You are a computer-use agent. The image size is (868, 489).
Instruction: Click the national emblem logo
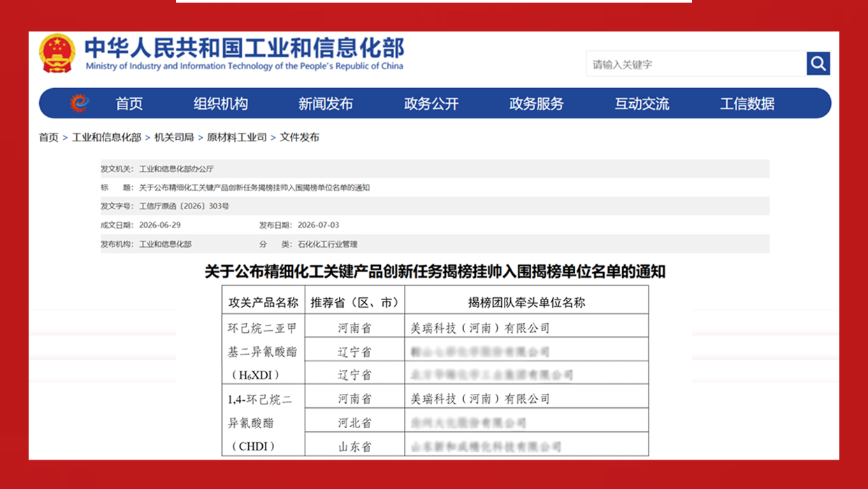[57, 53]
